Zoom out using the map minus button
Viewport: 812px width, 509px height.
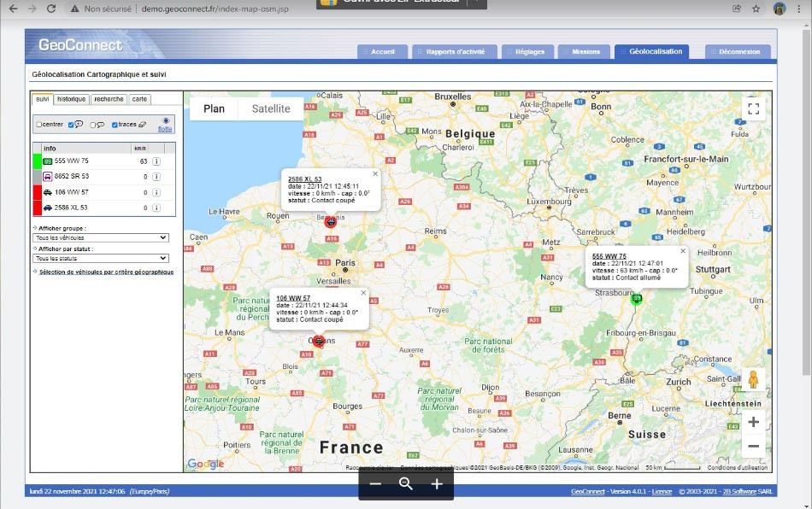pos(753,446)
